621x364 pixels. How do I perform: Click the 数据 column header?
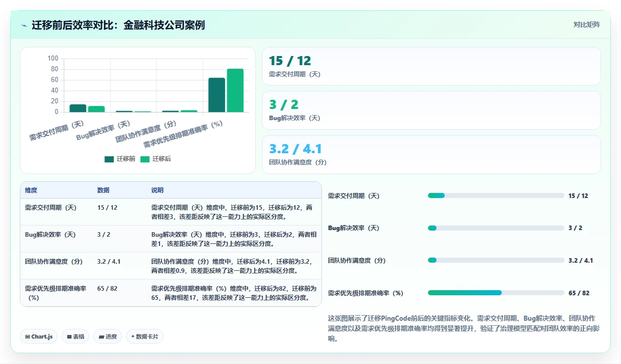click(103, 190)
